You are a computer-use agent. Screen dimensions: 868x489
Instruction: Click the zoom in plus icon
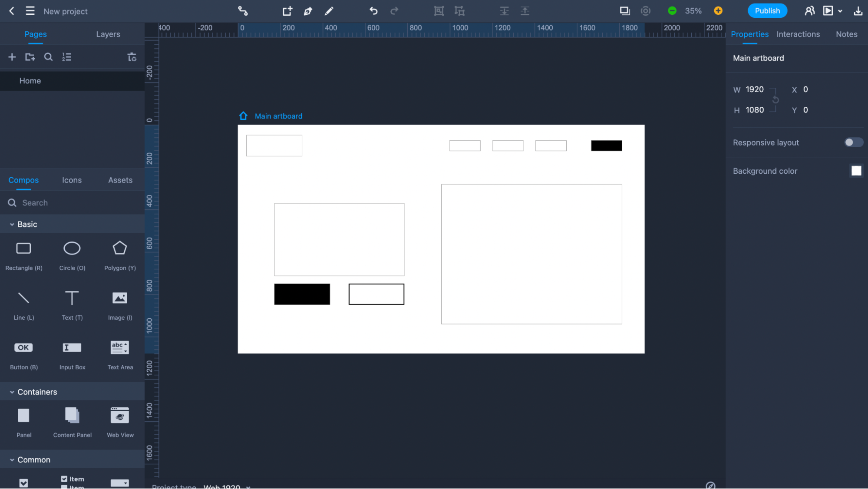pos(718,10)
